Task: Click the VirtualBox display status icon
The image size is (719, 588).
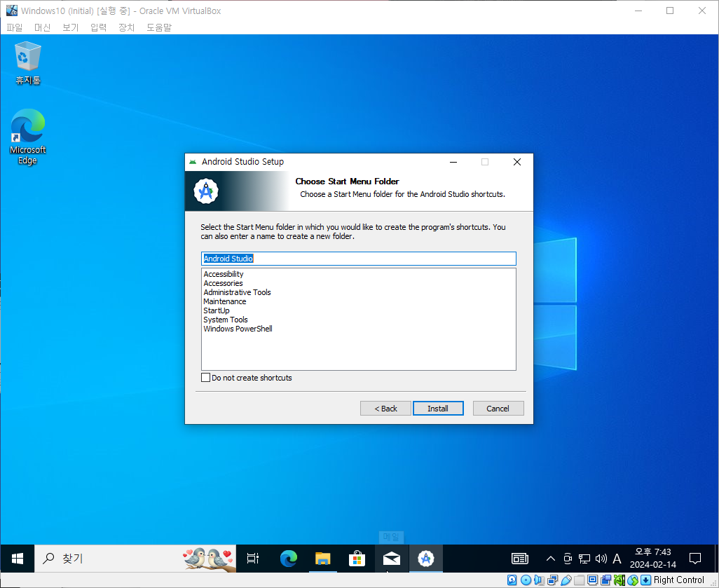Action: point(592,580)
